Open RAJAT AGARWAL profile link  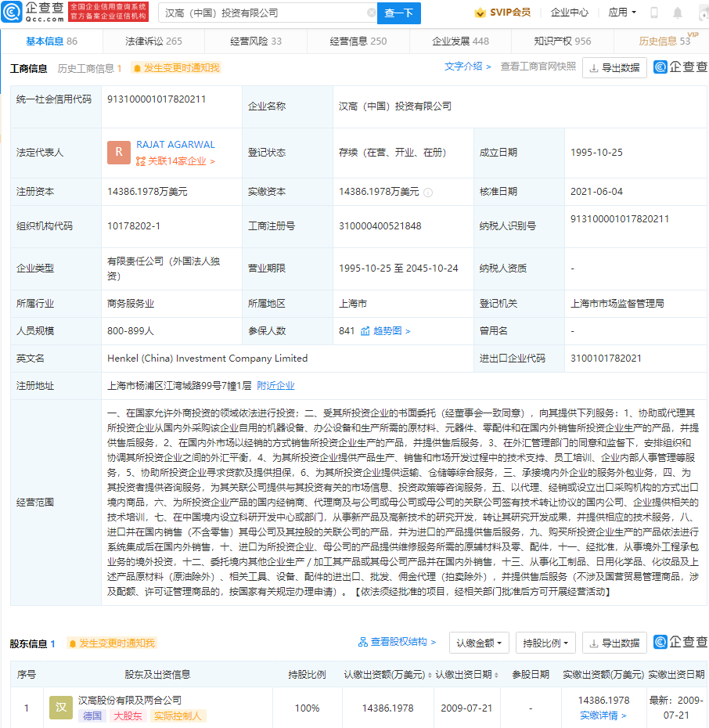[x=175, y=145]
